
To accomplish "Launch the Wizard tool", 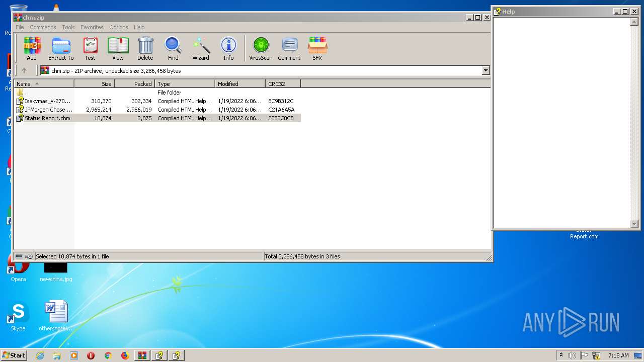I will (x=201, y=49).
